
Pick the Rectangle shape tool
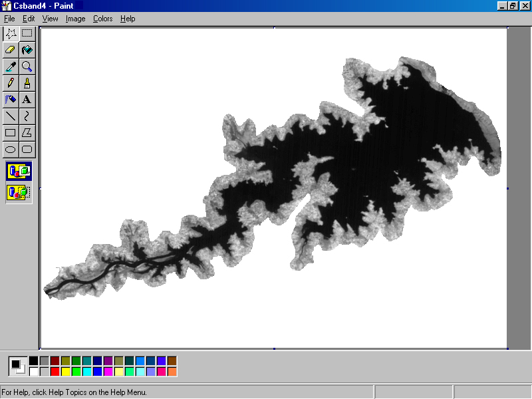click(x=11, y=132)
